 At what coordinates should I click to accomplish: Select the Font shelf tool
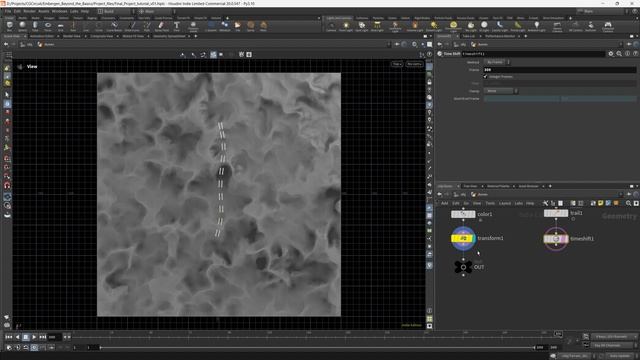pyautogui.click(x=176, y=27)
